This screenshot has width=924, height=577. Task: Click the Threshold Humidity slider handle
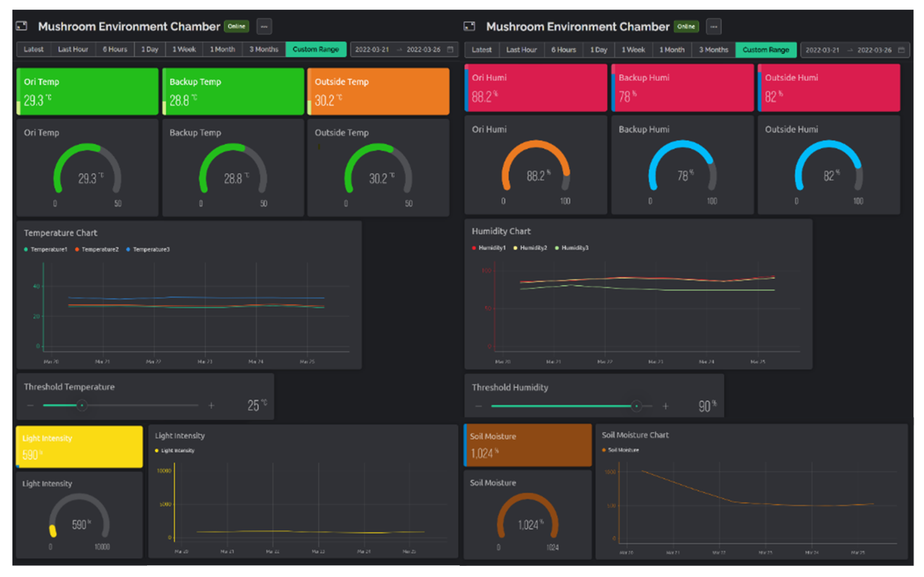pos(636,406)
